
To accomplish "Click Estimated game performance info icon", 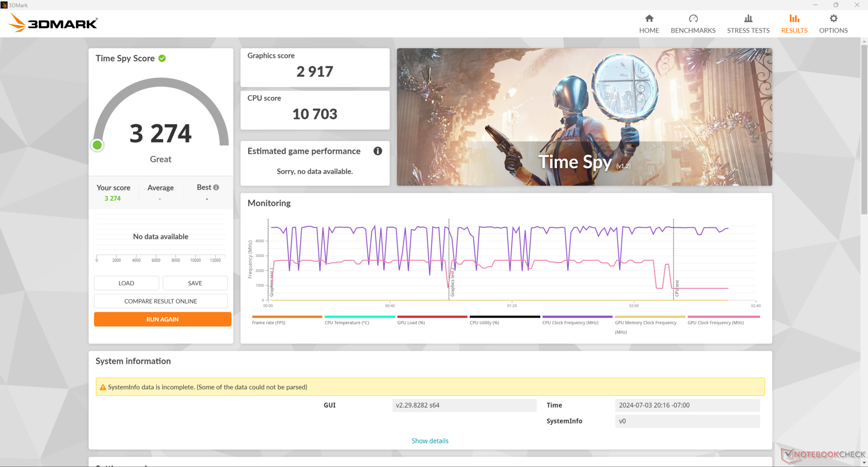I will (377, 151).
